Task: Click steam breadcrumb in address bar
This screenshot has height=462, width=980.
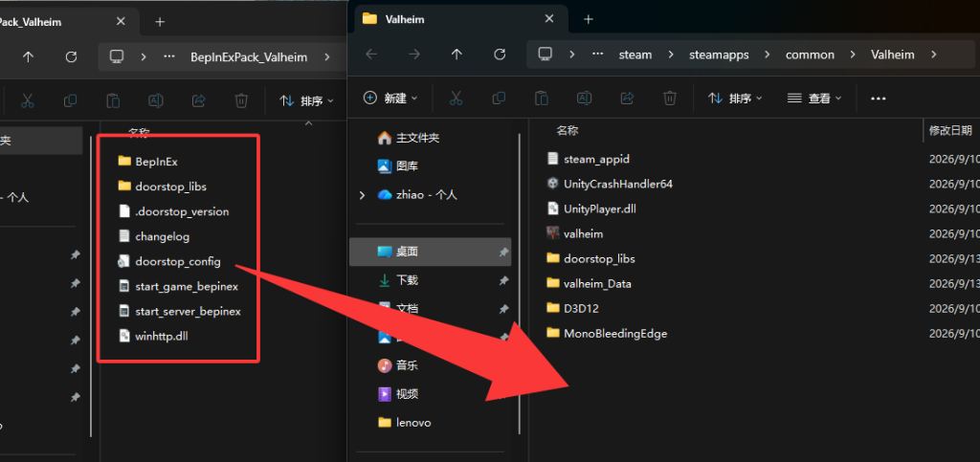Action: (635, 55)
